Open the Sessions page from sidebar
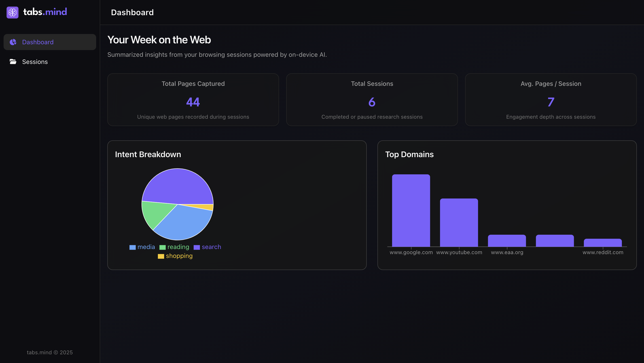644x363 pixels. 35,62
